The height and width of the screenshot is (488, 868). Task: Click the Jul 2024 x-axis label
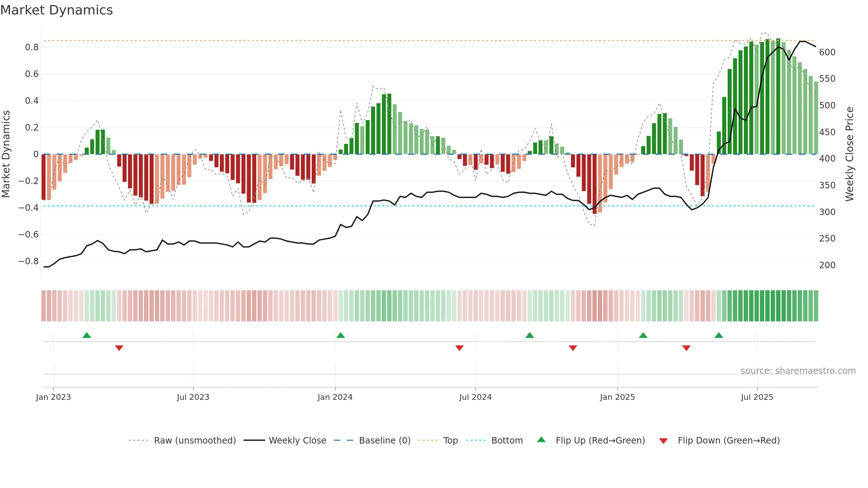click(x=476, y=397)
